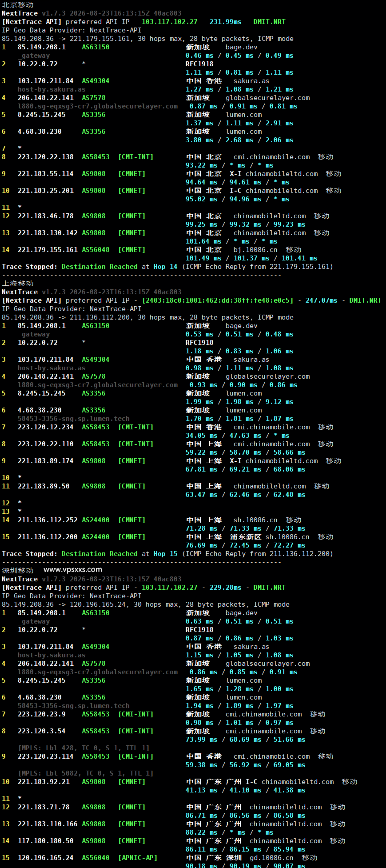The image size is (386, 868).
Task: Select latency 101.64 ms
Action: tap(203, 241)
